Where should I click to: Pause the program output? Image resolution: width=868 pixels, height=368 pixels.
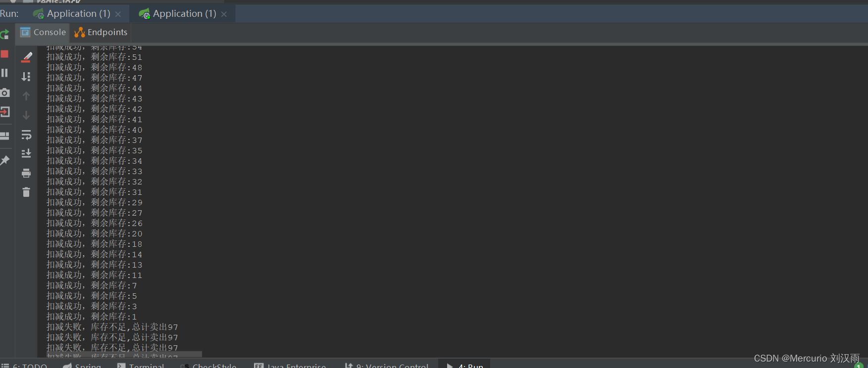tap(4, 73)
